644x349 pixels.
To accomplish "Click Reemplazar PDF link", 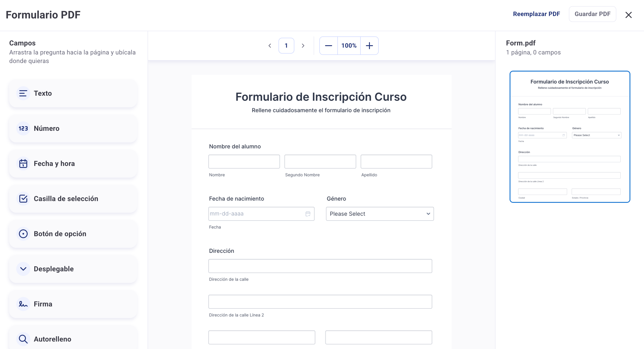I will point(536,14).
